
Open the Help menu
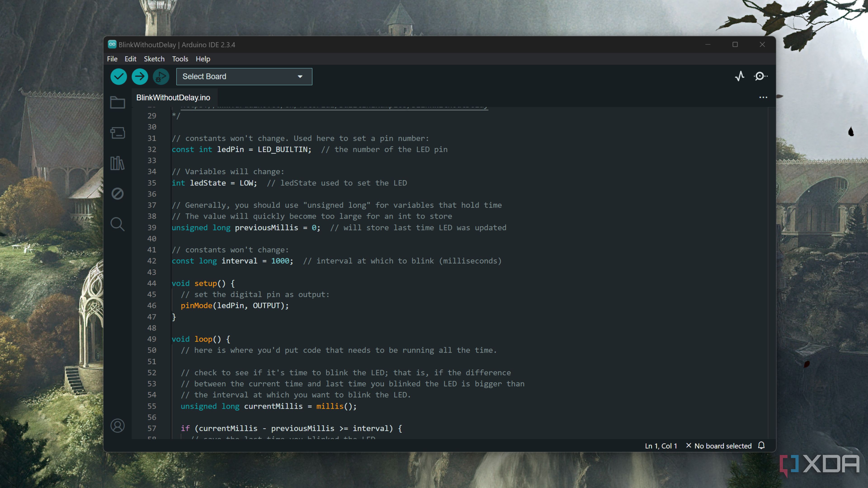(203, 59)
